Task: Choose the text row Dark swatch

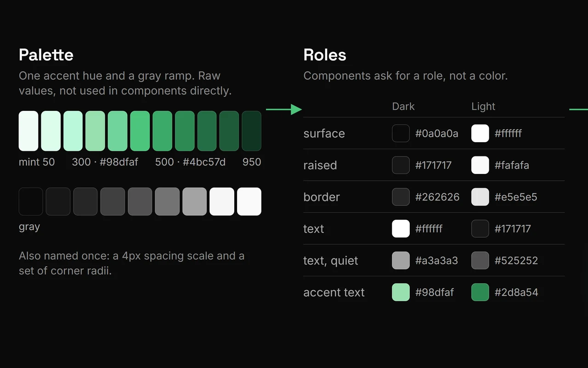Action: pyautogui.click(x=401, y=229)
